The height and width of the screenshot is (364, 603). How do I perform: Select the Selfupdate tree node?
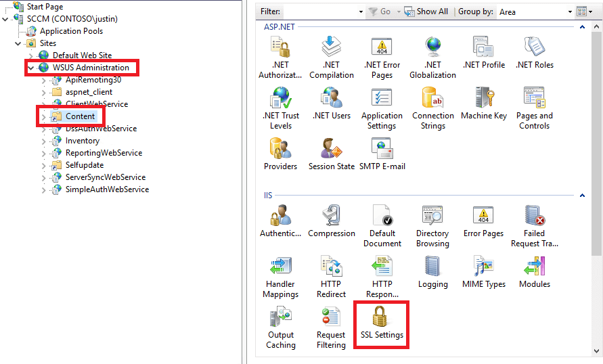pos(84,165)
